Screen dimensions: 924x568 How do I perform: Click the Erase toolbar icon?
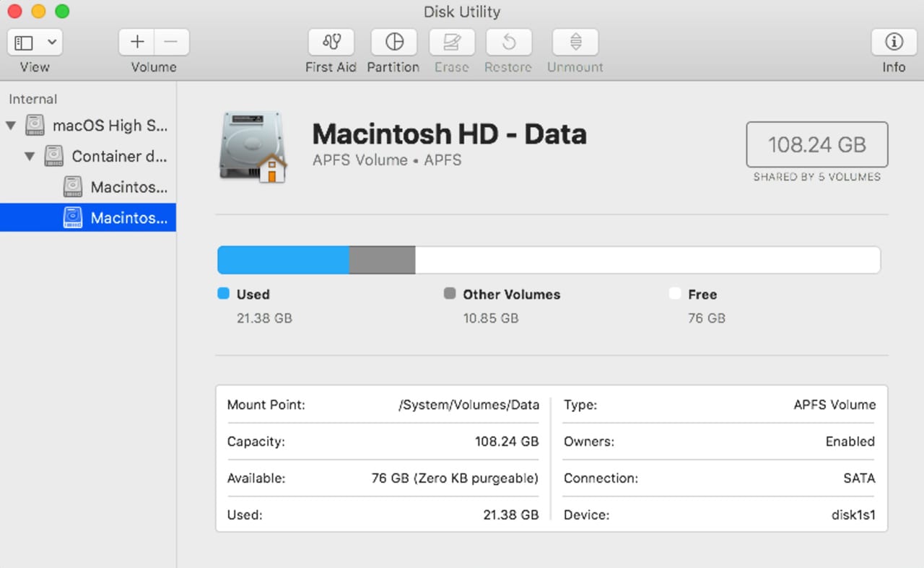click(452, 43)
